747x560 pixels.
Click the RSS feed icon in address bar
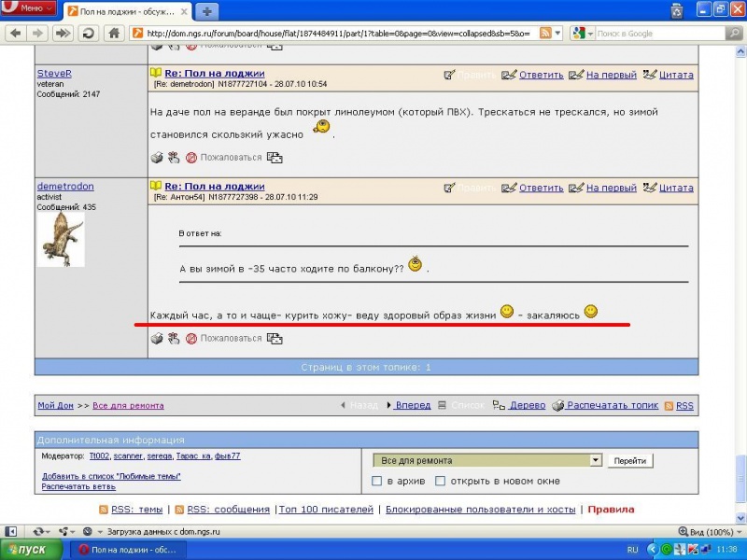[546, 33]
